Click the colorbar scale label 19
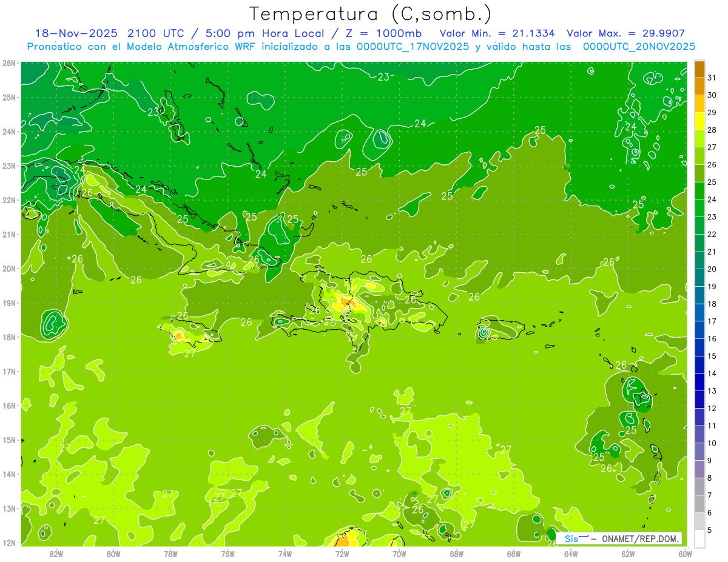Viewport: 728px width, 562px height. 712,286
